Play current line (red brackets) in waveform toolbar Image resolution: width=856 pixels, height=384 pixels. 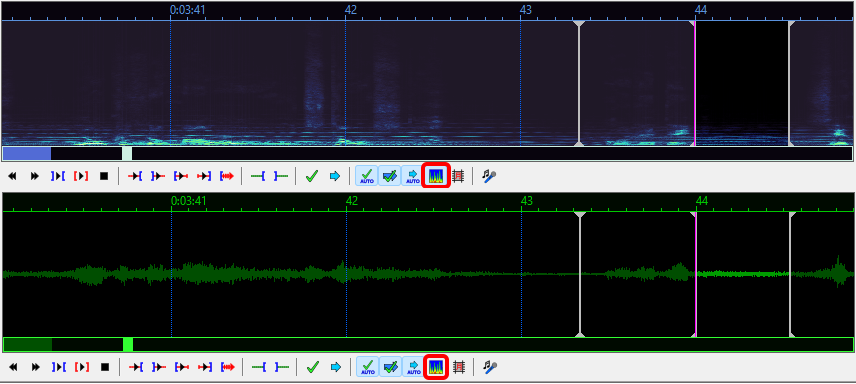pos(81,367)
